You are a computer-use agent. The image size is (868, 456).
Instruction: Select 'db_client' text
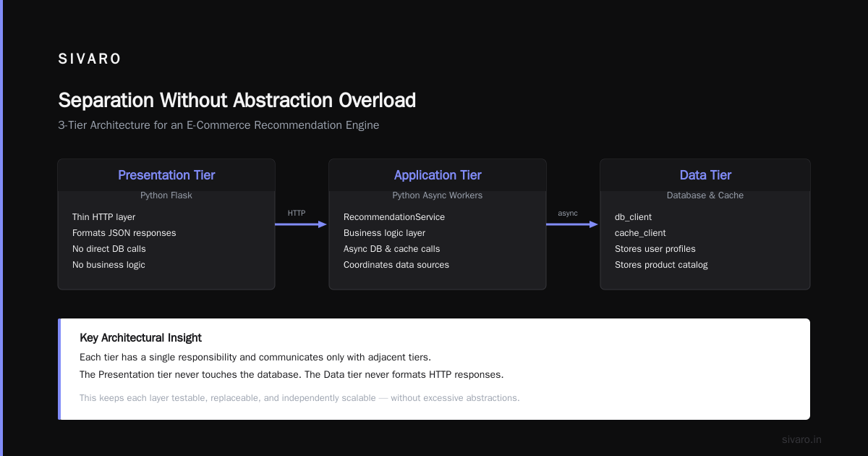tap(633, 217)
